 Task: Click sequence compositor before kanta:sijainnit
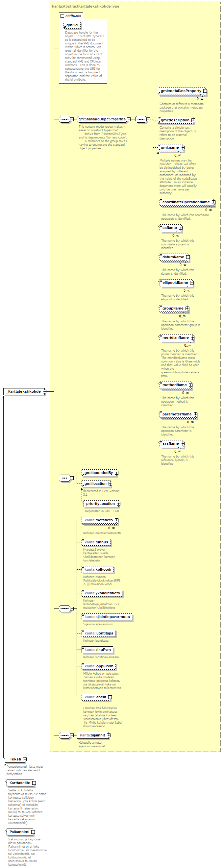[x=64, y=735]
